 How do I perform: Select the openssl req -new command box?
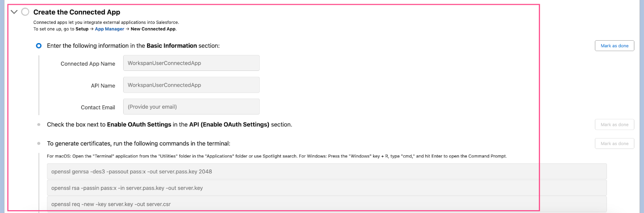click(327, 204)
